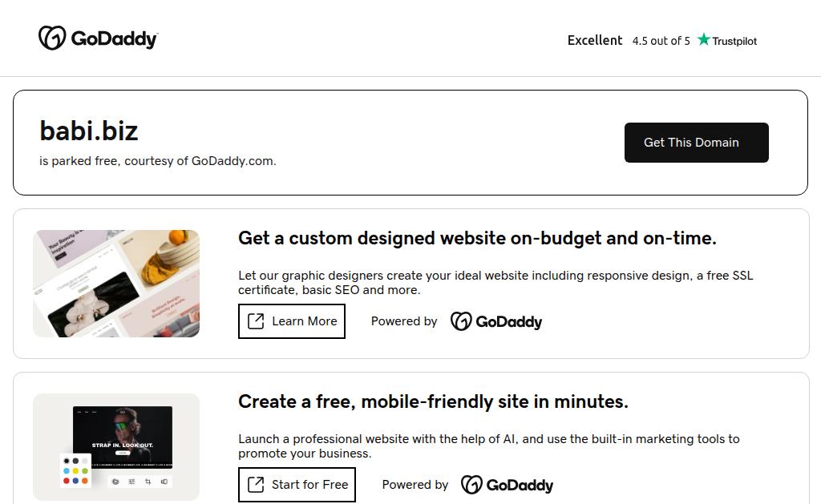Open the mobile-friendly site builder preview thumbnail
Viewport: 821px width, 504px height.
(116, 447)
